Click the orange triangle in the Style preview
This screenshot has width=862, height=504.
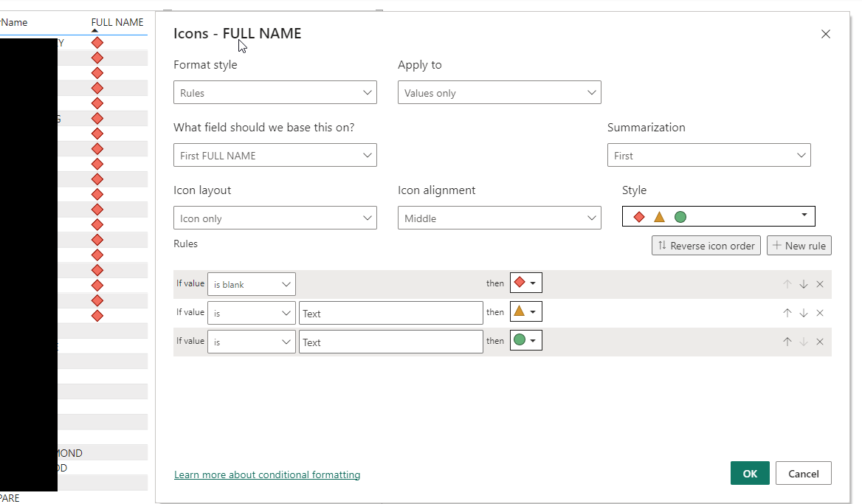click(659, 216)
